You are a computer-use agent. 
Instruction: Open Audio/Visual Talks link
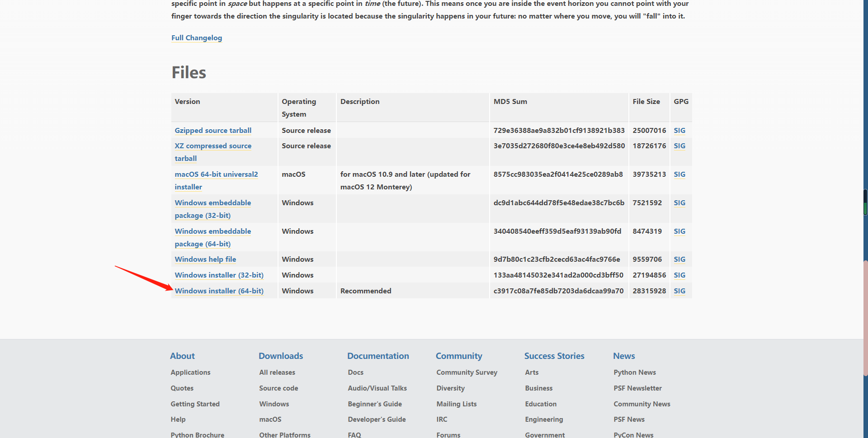377,388
